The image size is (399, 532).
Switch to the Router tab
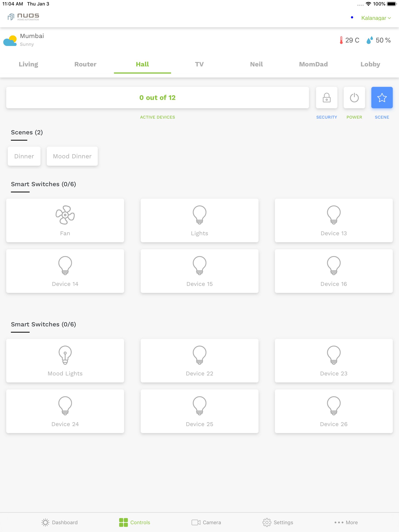[x=86, y=64]
